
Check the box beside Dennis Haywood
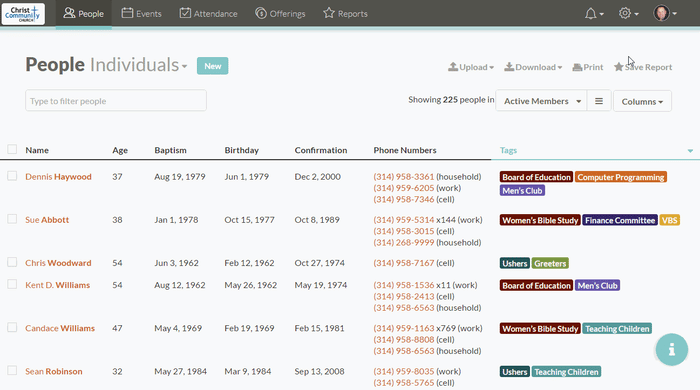tap(12, 176)
